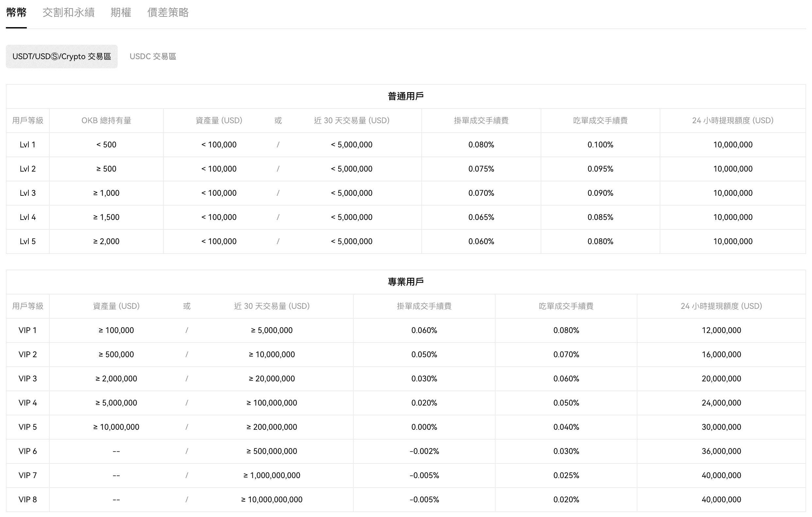Click the Lvl 4 taker fee 0.085%

point(600,217)
